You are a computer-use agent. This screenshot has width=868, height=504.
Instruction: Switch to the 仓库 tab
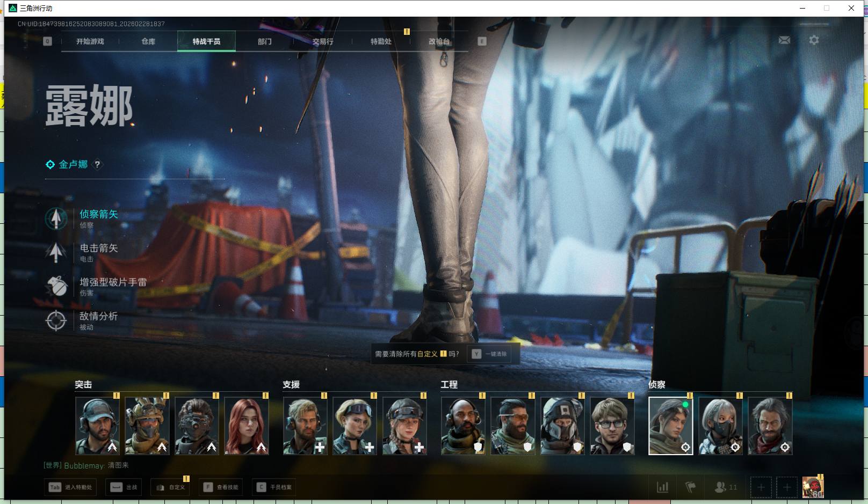coord(148,41)
